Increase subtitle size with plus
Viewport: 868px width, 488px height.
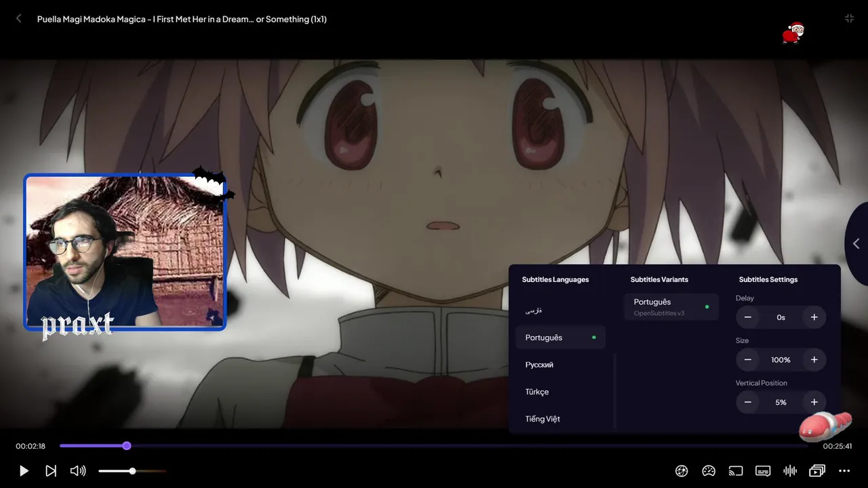click(814, 360)
